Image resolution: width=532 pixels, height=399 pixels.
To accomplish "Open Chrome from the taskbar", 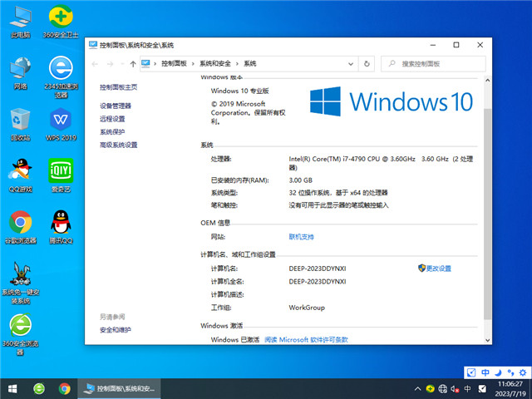I will 65,388.
